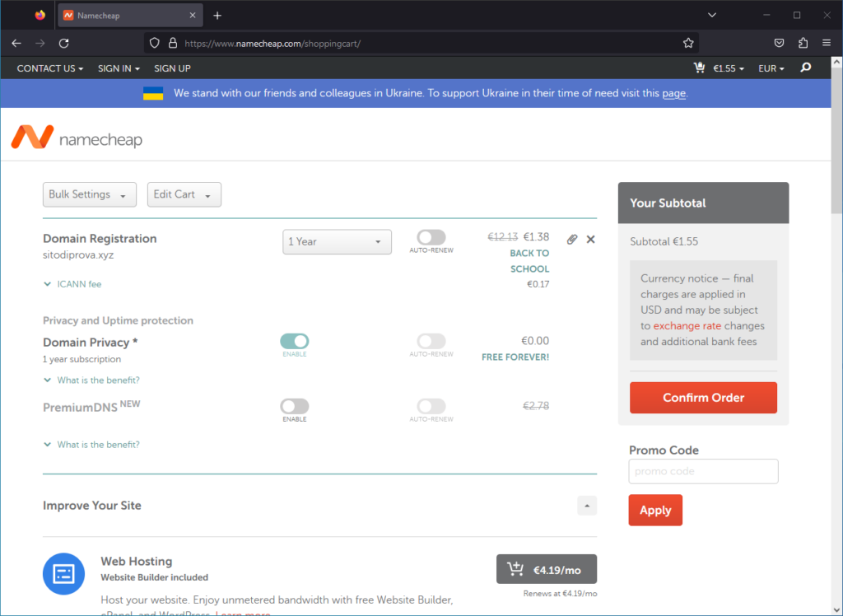Click the BACK TO SCHOOL promo label

click(529, 261)
